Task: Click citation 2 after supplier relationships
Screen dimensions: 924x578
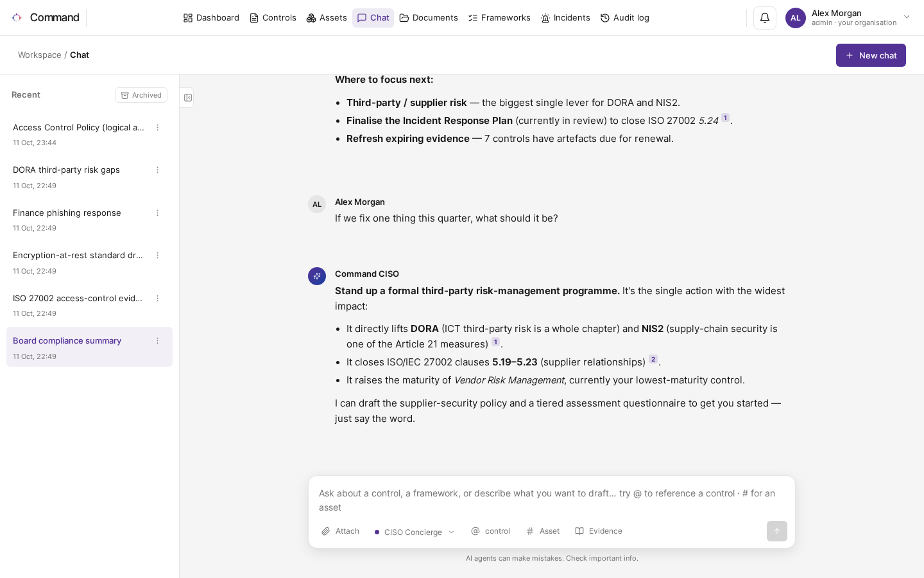Action: point(653,359)
